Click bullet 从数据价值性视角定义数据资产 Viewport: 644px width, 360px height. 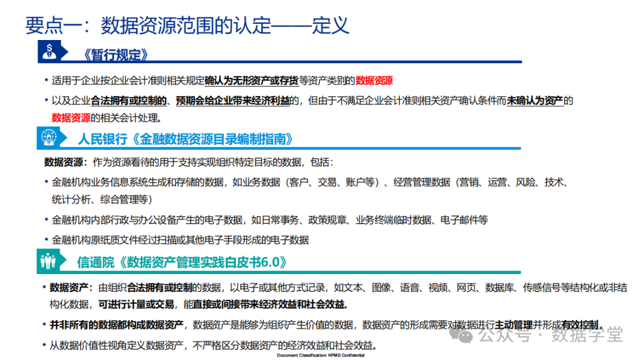[x=213, y=345]
